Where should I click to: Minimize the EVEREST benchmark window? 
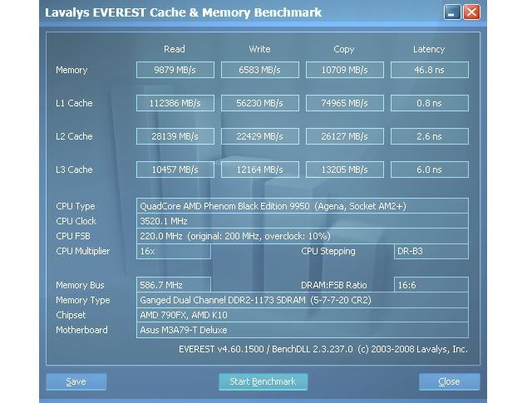453,12
